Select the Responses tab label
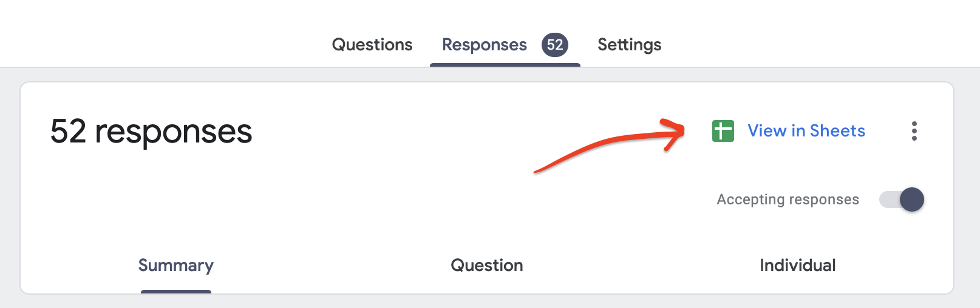 pos(484,45)
